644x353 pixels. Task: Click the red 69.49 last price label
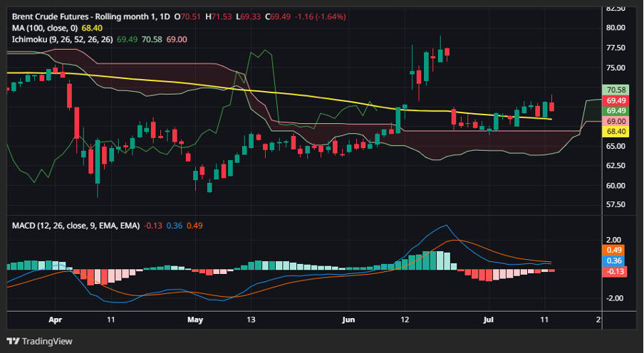tap(615, 101)
